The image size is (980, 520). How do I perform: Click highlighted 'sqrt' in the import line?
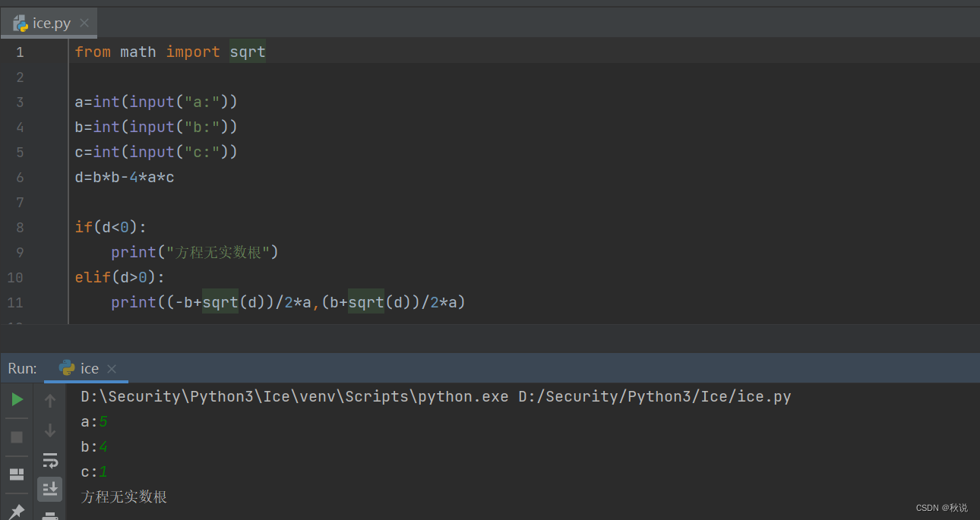point(248,52)
